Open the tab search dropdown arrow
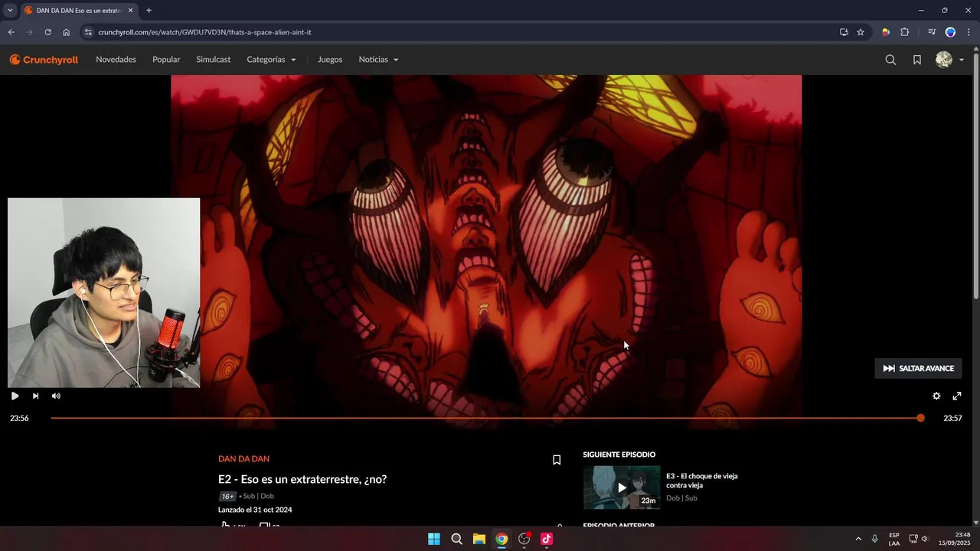 (x=10, y=10)
